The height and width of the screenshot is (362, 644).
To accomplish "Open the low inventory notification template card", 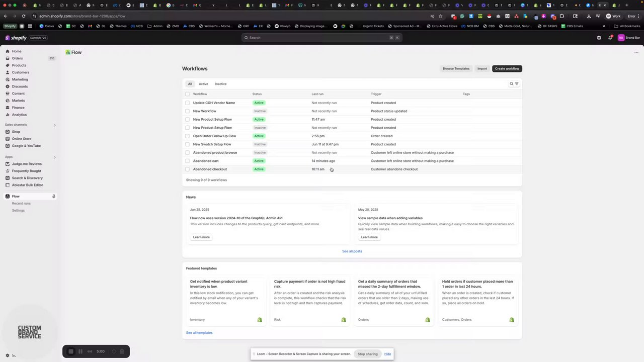I will coord(226,301).
